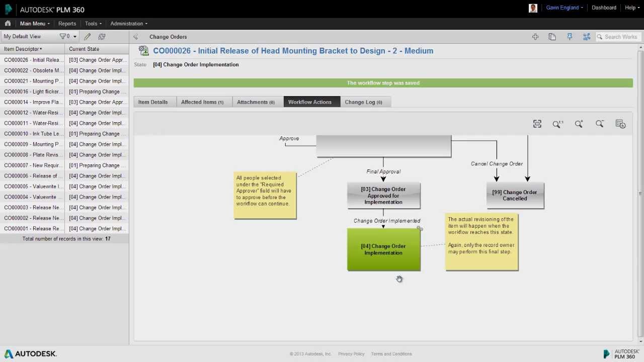Screen dimensions: 644x362
Task: Open the Privacy Policy link
Action: click(x=351, y=354)
